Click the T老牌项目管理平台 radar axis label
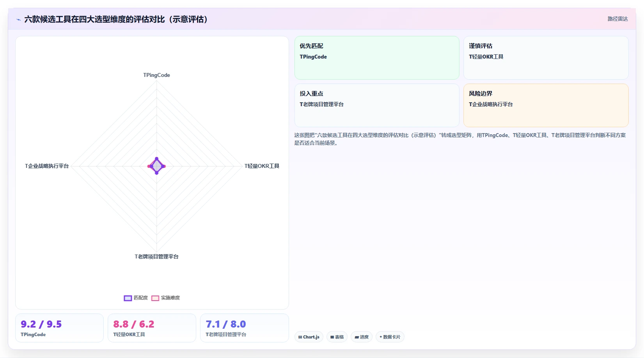Image resolution: width=644 pixels, height=358 pixels. coord(156,256)
